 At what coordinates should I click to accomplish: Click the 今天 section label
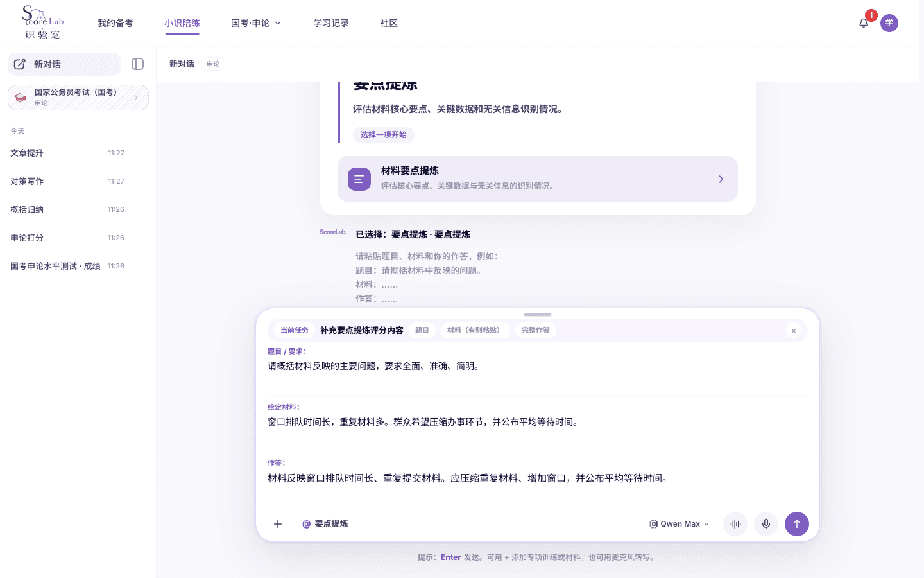click(17, 131)
